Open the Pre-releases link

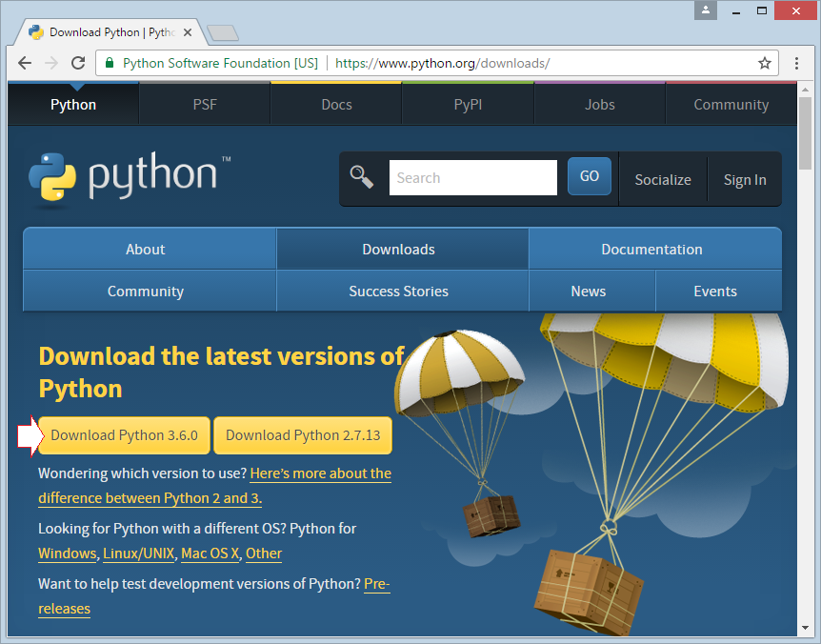(214, 595)
